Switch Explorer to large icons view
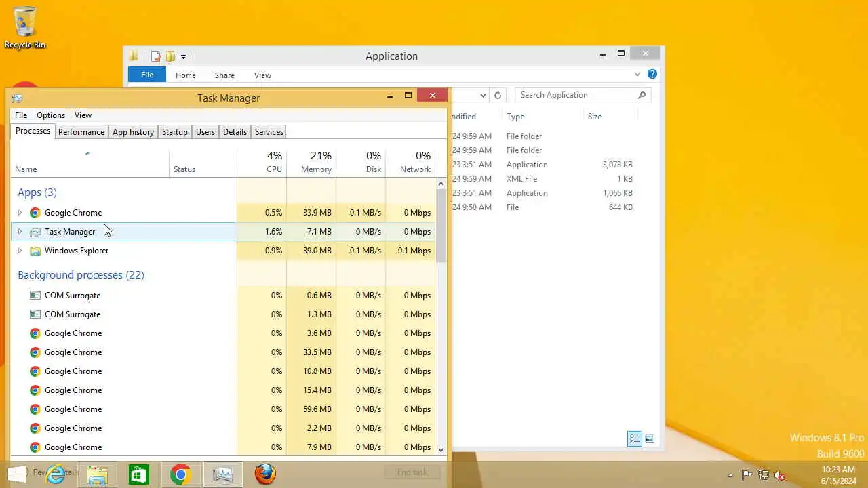This screenshot has width=868, height=488. pos(650,439)
